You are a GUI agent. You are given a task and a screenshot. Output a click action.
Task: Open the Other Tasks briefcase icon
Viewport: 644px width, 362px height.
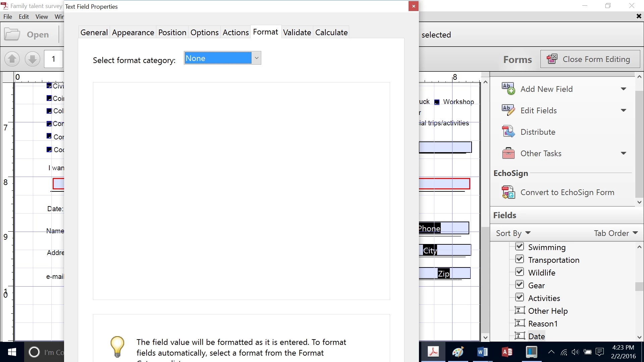508,153
